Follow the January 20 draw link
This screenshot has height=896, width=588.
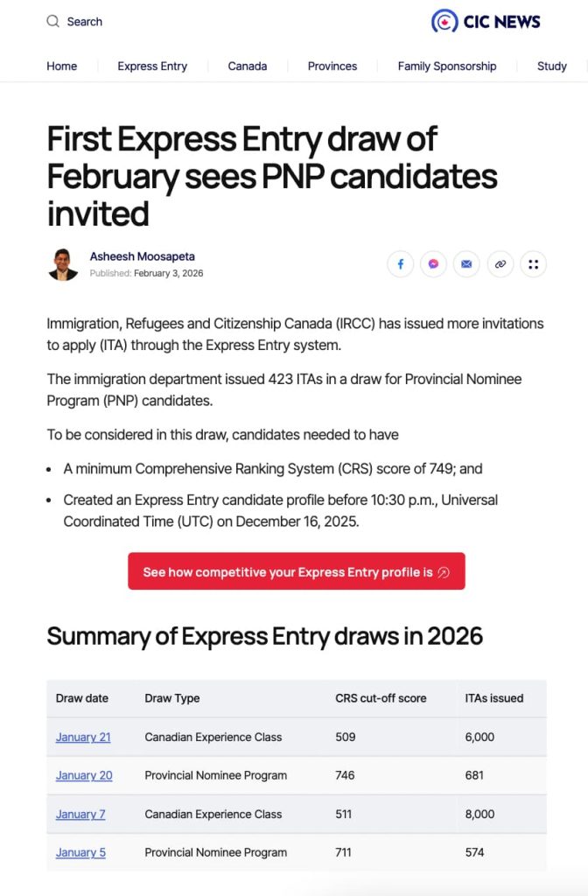point(84,775)
